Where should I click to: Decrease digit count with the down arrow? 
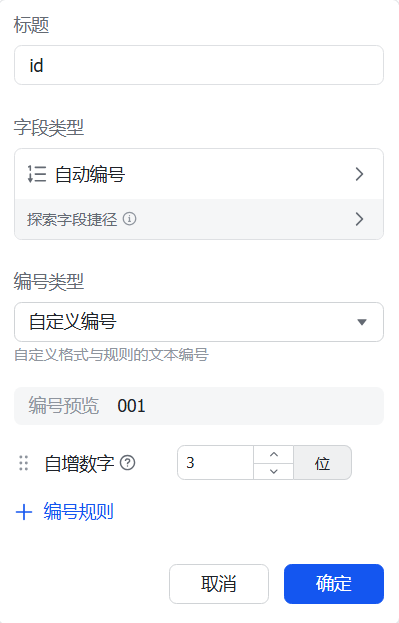pos(273,471)
